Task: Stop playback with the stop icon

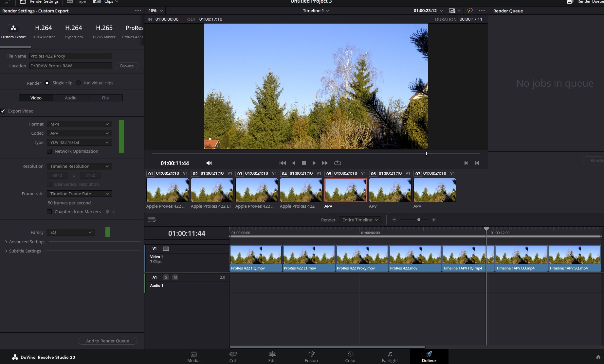Action: click(304, 163)
